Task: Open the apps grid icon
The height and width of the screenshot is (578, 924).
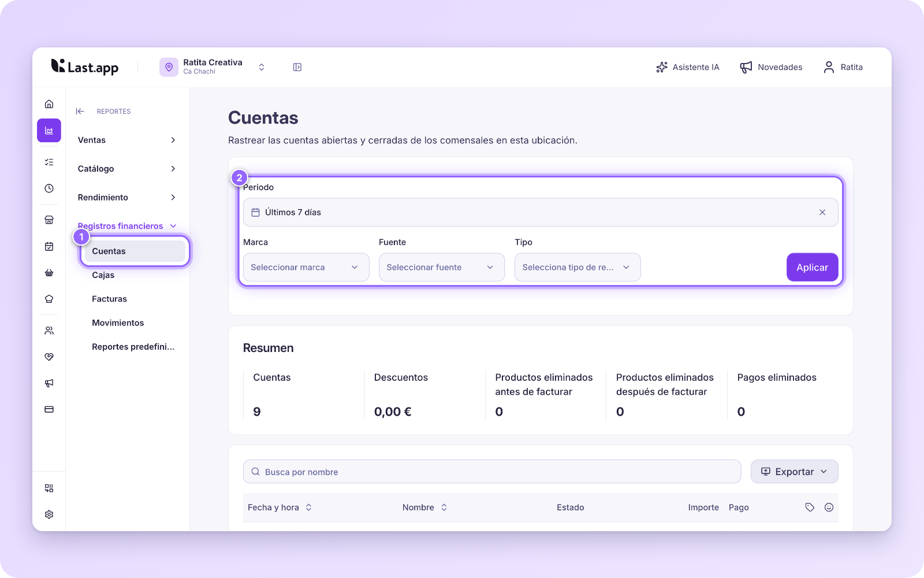Action: click(49, 488)
